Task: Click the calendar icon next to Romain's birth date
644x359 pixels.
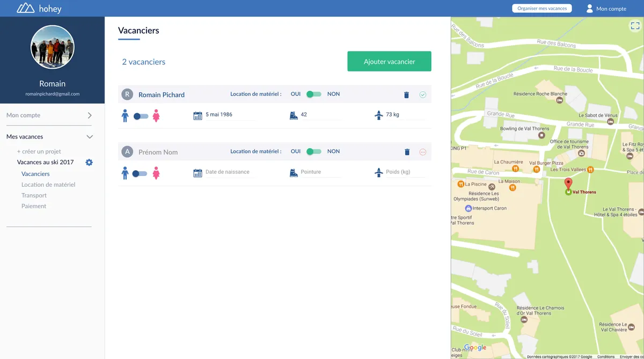Action: click(197, 114)
